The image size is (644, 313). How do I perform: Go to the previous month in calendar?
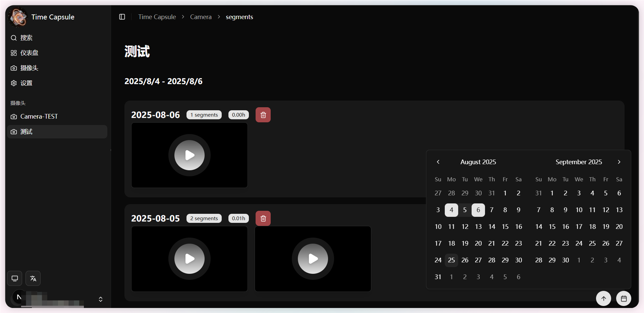438,162
